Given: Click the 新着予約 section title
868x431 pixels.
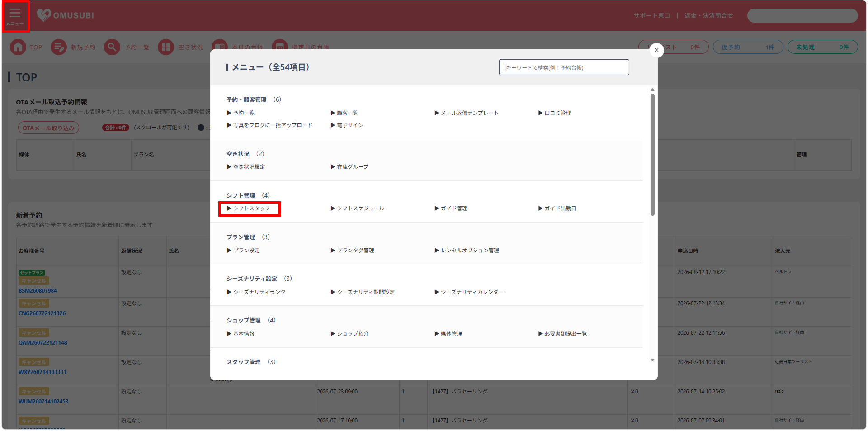Looking at the screenshot, I should click(x=29, y=215).
